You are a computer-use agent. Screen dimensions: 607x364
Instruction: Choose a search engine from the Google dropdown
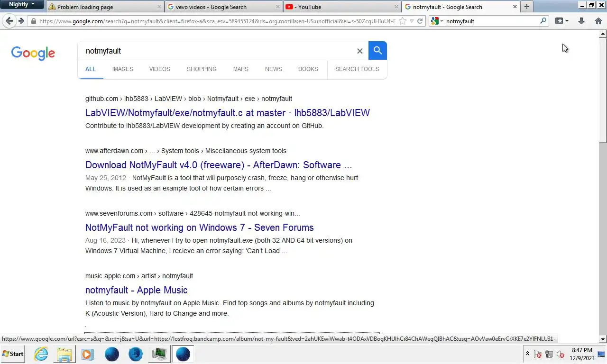437,21
